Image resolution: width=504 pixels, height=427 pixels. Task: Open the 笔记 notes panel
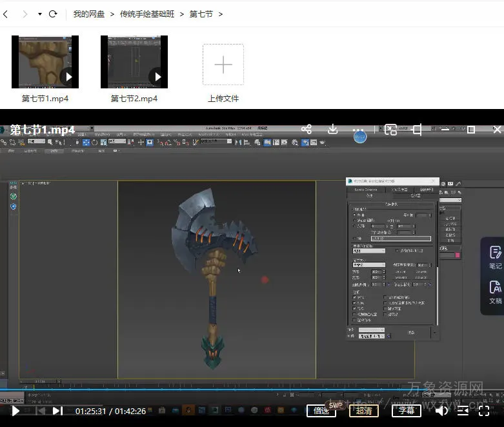(x=495, y=257)
